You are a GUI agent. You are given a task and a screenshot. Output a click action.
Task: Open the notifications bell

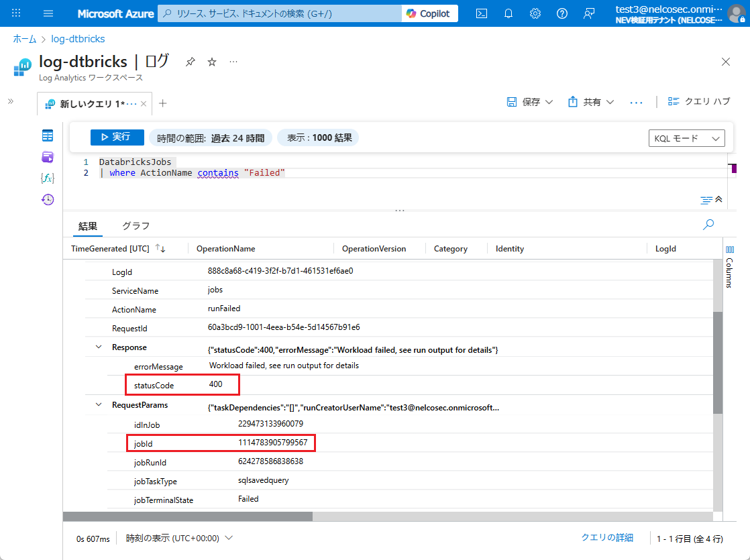[508, 13]
